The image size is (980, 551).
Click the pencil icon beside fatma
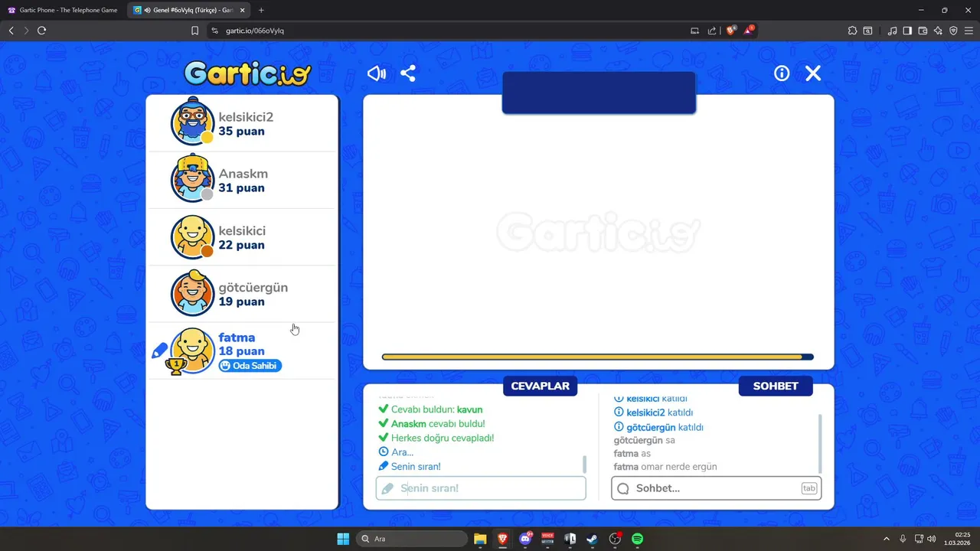(159, 351)
